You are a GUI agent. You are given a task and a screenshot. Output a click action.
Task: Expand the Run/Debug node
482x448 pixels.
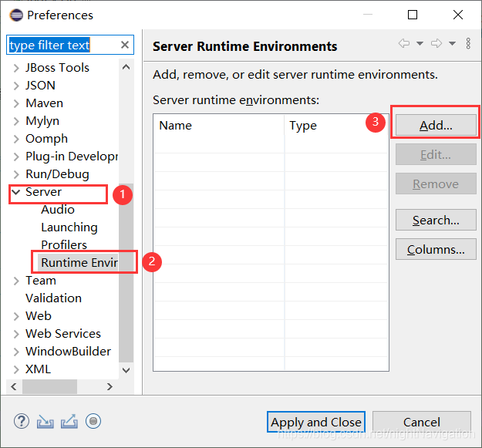click(x=16, y=174)
